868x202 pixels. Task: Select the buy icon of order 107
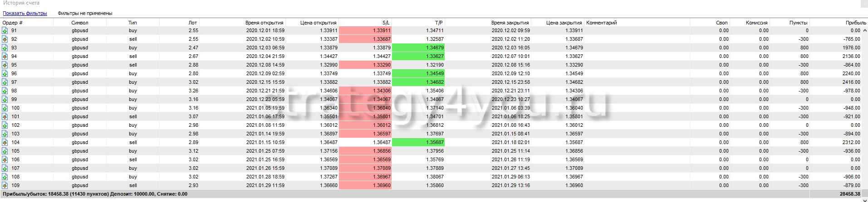click(x=5, y=168)
